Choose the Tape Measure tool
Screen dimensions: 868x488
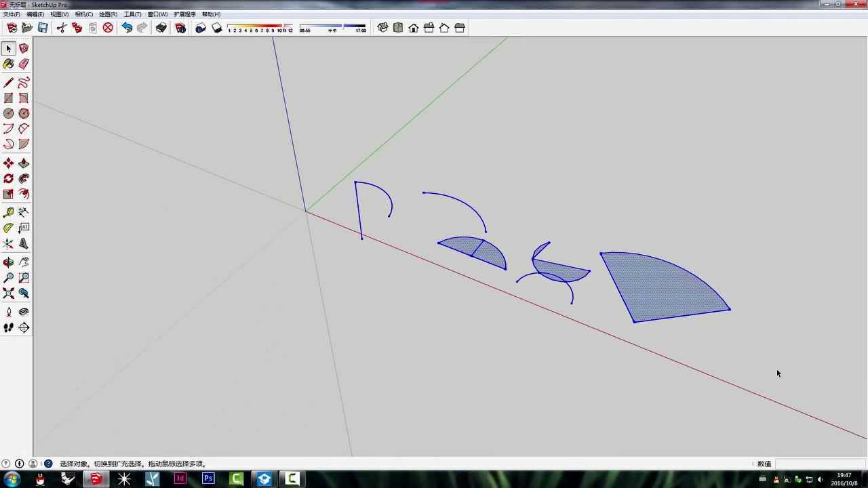pyautogui.click(x=8, y=212)
